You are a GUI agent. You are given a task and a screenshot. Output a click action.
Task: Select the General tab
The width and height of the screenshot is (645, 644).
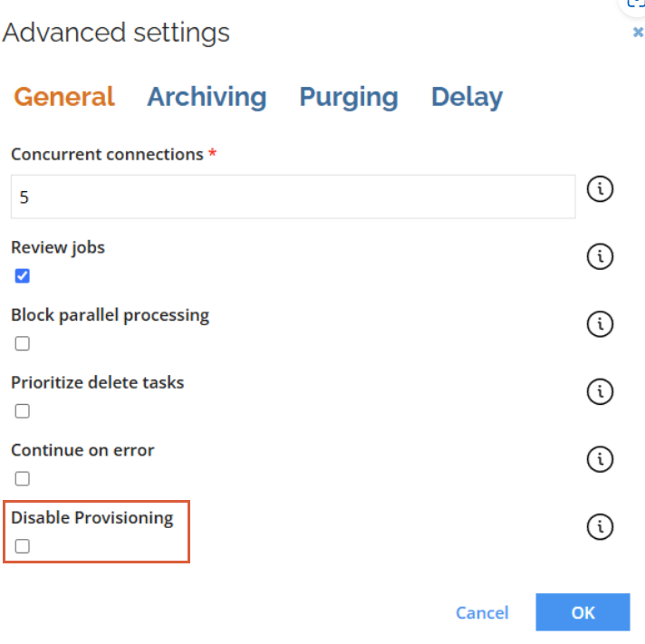point(64,97)
